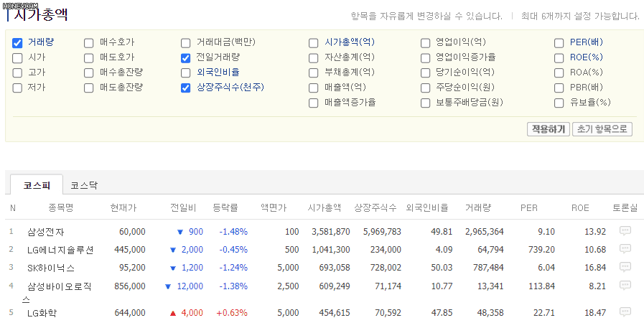Enable the 시가총액(억) checkbox
The width and height of the screenshot is (644, 328).
(x=313, y=42)
